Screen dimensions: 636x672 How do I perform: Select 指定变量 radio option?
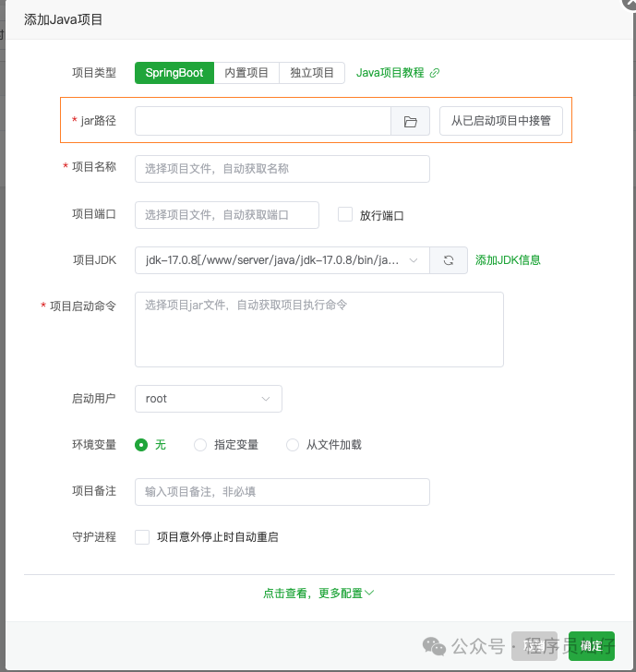pos(200,445)
